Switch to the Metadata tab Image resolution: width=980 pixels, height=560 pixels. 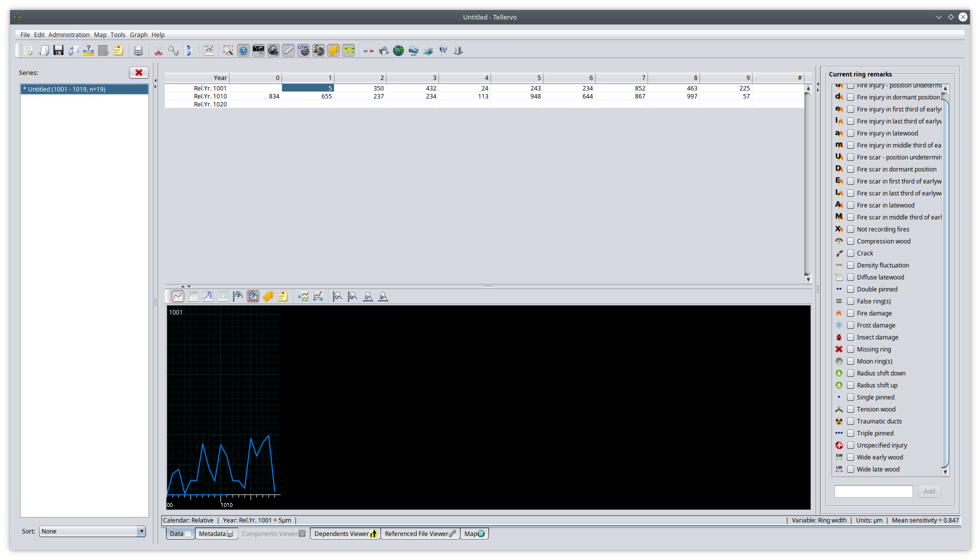[215, 533]
